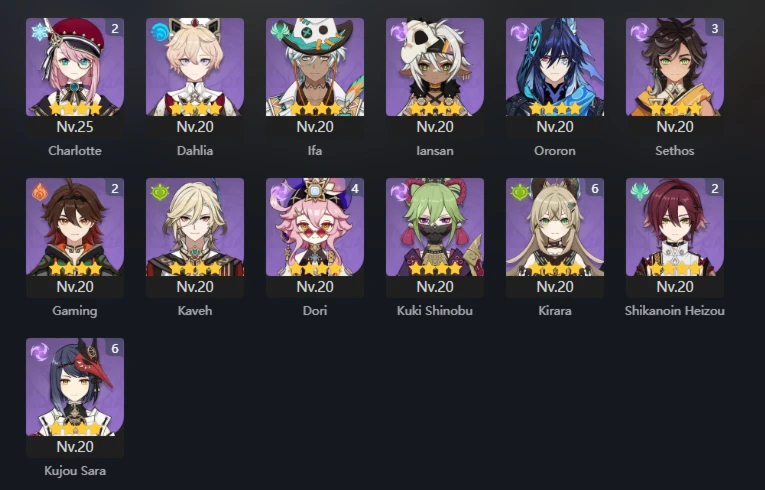Image resolution: width=765 pixels, height=490 pixels.
Task: Click the Anemo element icon on Ifa
Action: pos(280,32)
